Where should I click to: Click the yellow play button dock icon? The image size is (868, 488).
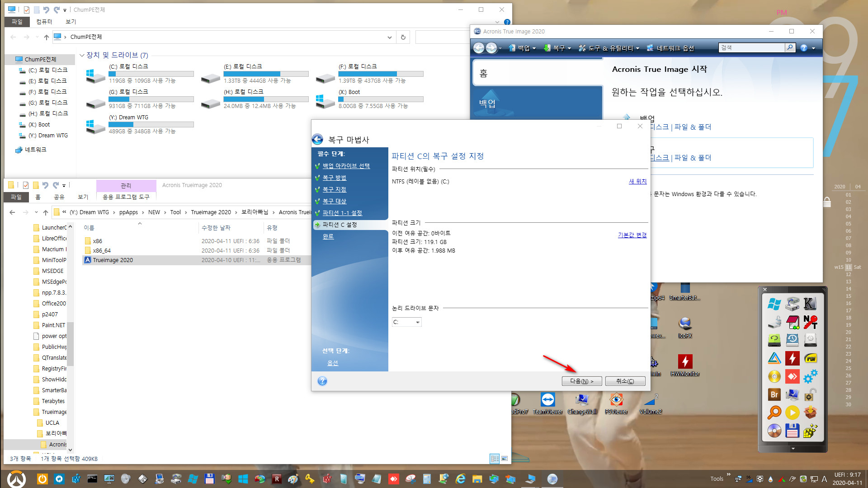click(792, 413)
